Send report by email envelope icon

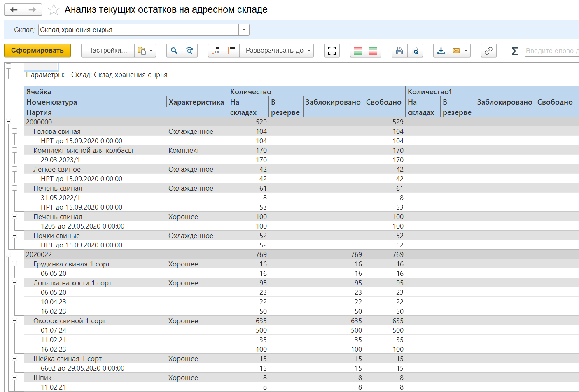[456, 51]
